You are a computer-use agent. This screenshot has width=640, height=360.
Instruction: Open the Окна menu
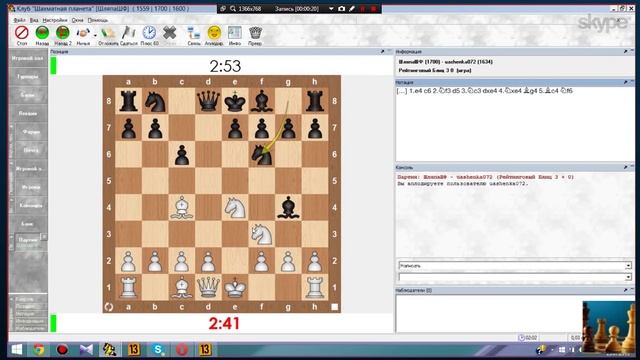[x=77, y=20]
